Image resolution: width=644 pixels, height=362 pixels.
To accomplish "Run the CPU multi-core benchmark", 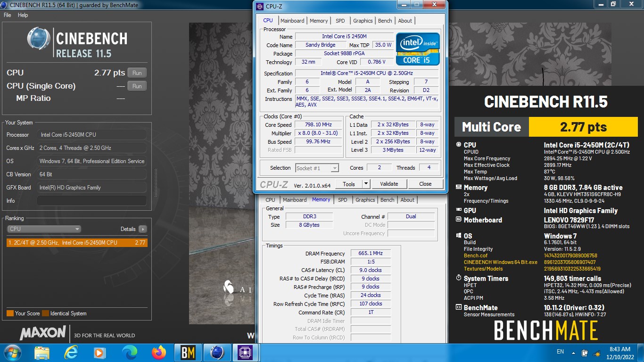I will 137,73.
